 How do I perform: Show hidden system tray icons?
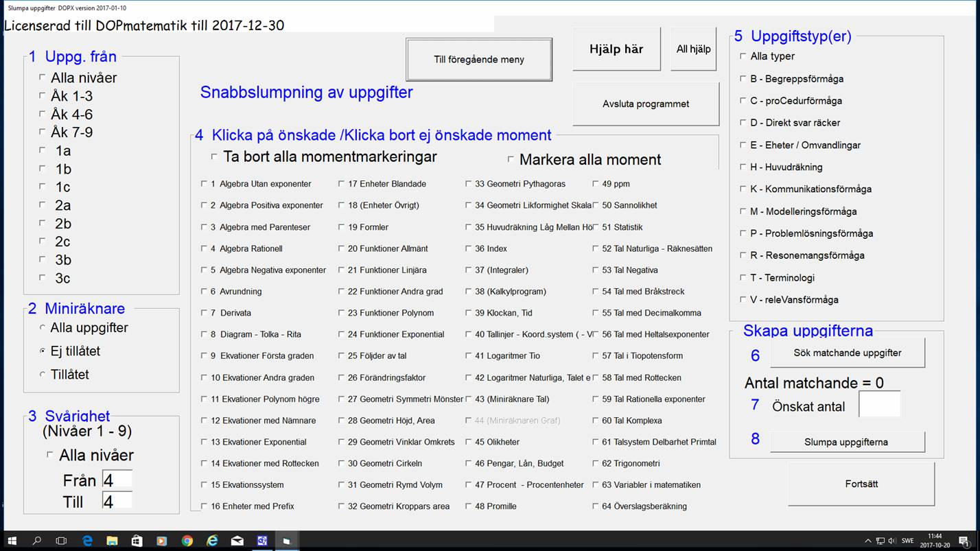(868, 541)
